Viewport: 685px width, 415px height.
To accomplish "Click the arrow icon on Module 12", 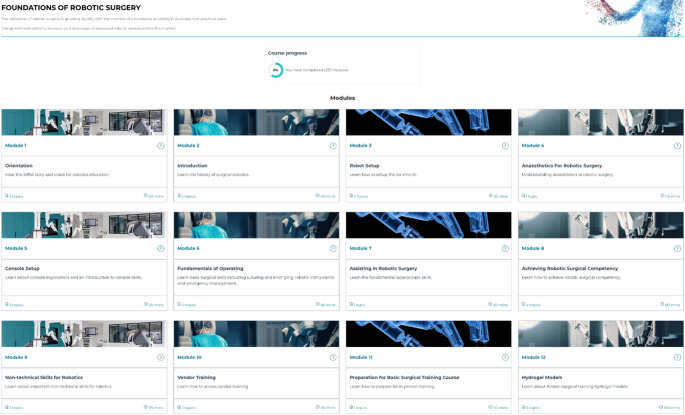I will click(x=677, y=357).
